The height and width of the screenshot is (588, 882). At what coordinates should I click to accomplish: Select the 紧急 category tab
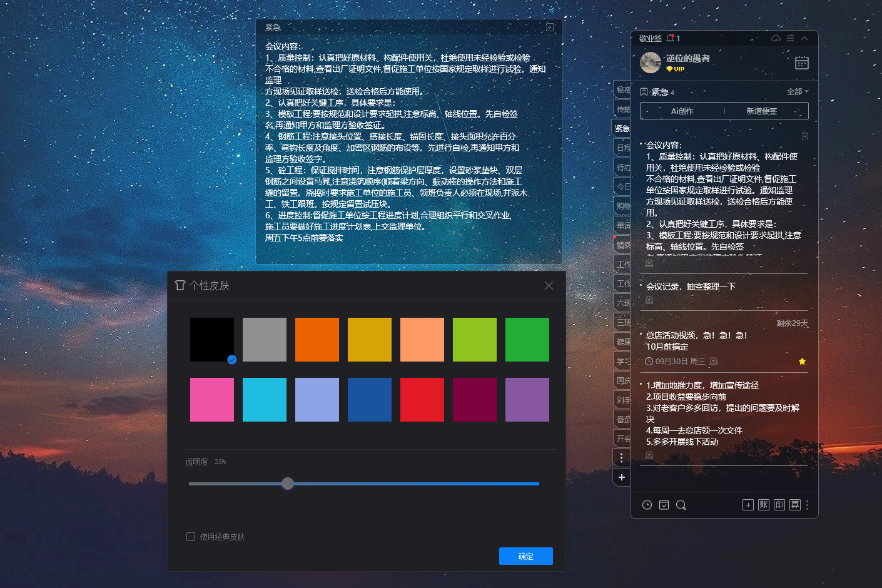[x=621, y=128]
